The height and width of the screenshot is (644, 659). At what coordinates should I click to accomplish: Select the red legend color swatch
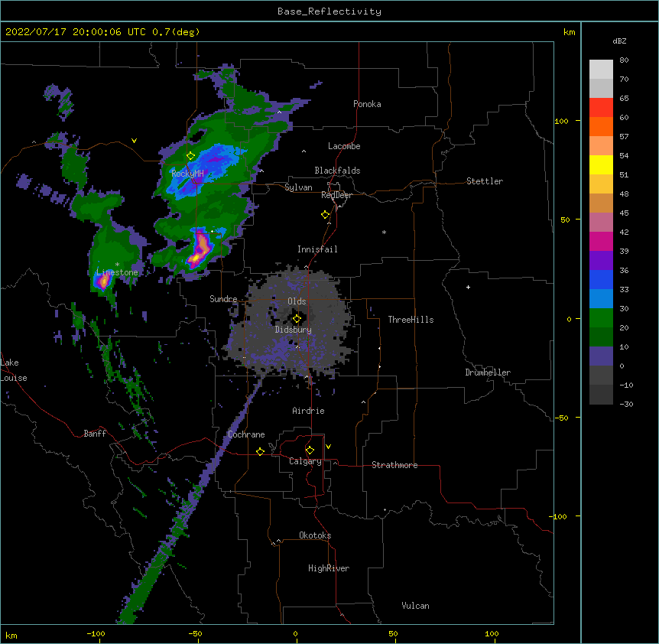[601, 107]
